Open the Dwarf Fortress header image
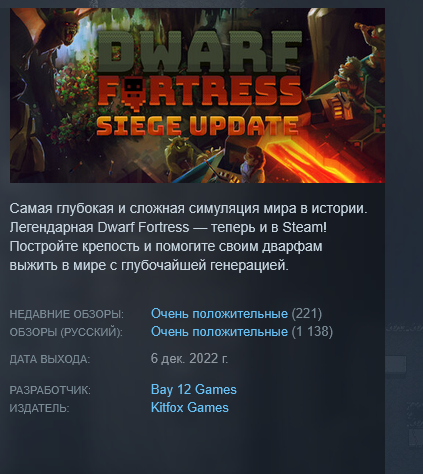 [197, 95]
